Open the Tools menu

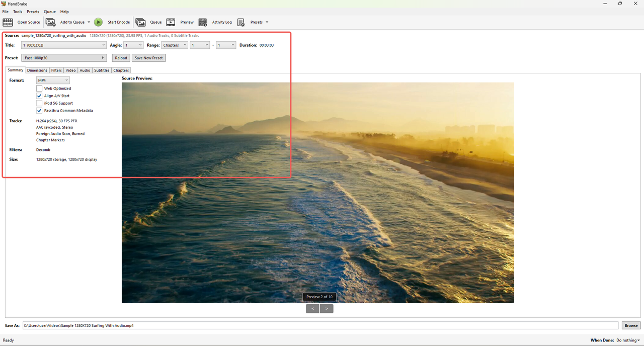(18, 12)
